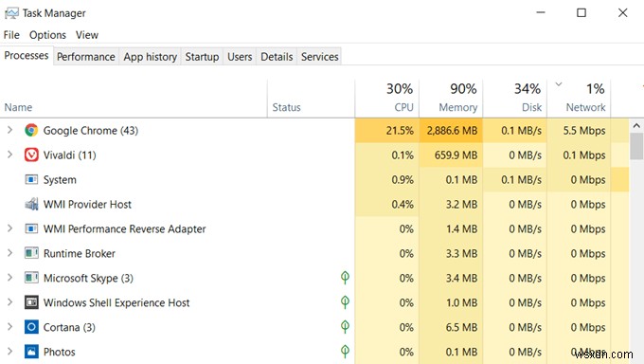Screen dimensions: 644x364
Task: Expand Windows Shell Experience Host row
Action: (9, 302)
